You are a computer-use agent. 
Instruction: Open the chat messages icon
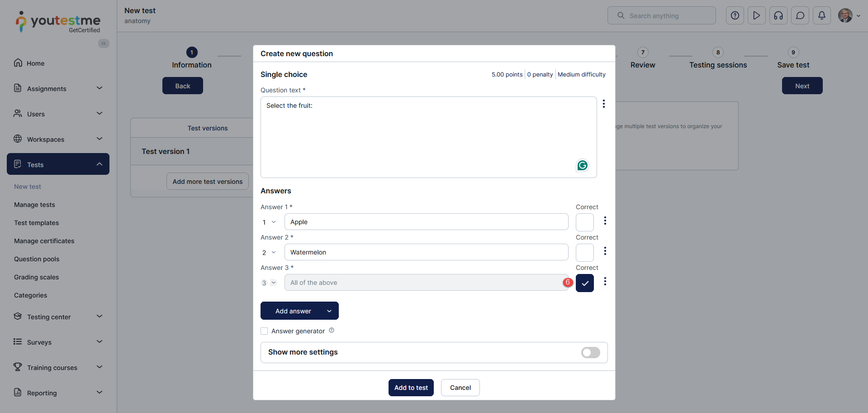pyautogui.click(x=800, y=16)
